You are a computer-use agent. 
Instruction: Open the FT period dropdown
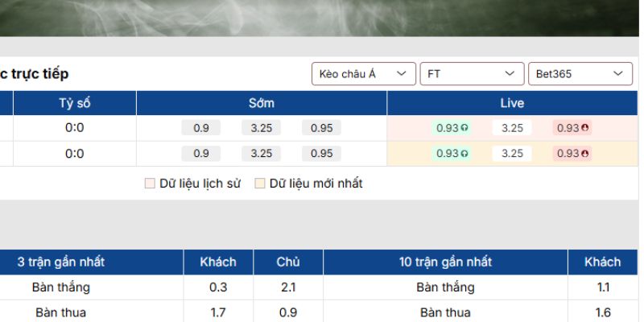[x=472, y=74]
